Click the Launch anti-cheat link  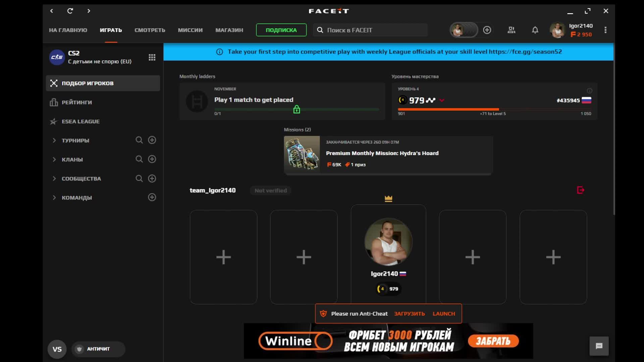click(443, 314)
